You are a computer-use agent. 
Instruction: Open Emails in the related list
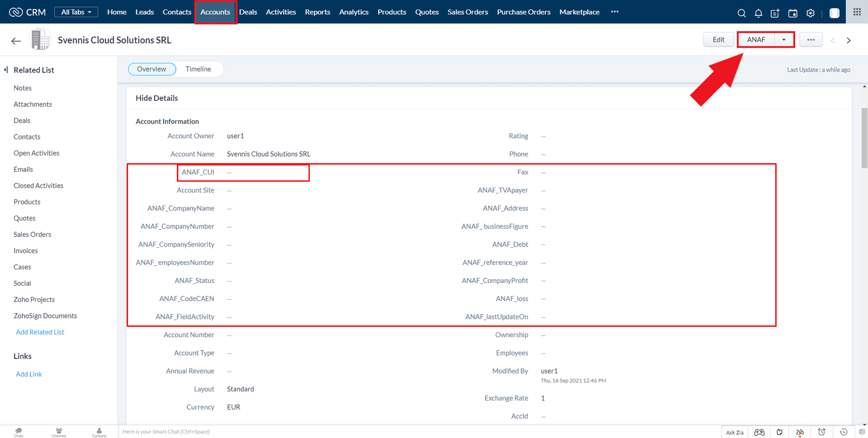click(x=23, y=170)
